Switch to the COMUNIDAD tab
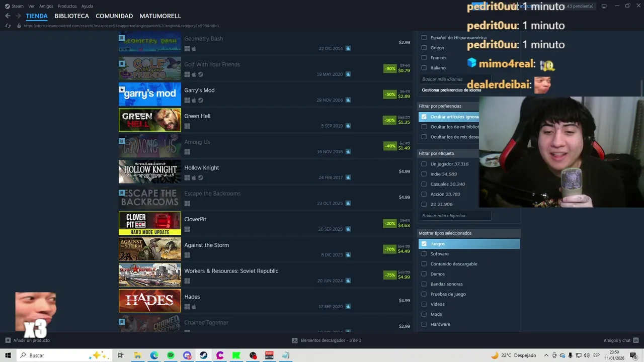The width and height of the screenshot is (644, 362). pos(114,16)
